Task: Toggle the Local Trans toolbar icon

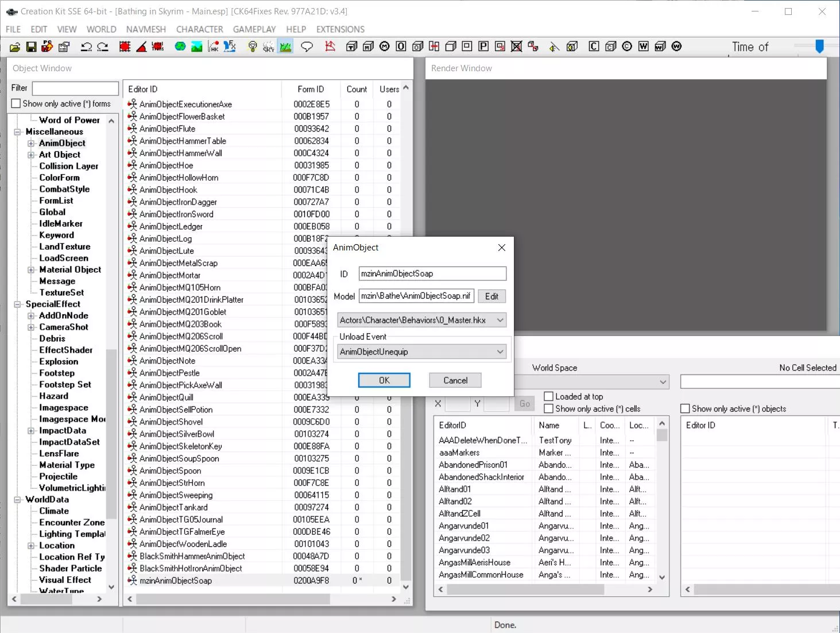Action: [x=158, y=47]
